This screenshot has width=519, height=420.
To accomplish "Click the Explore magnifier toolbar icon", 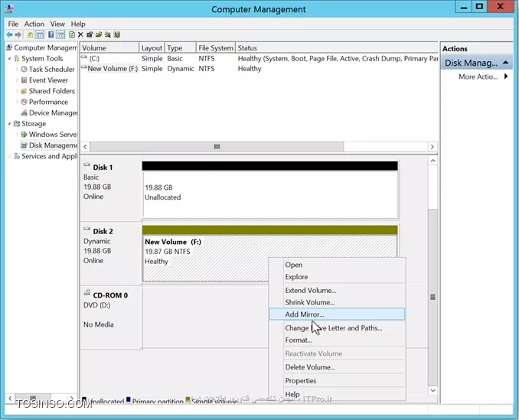I will tap(108, 34).
